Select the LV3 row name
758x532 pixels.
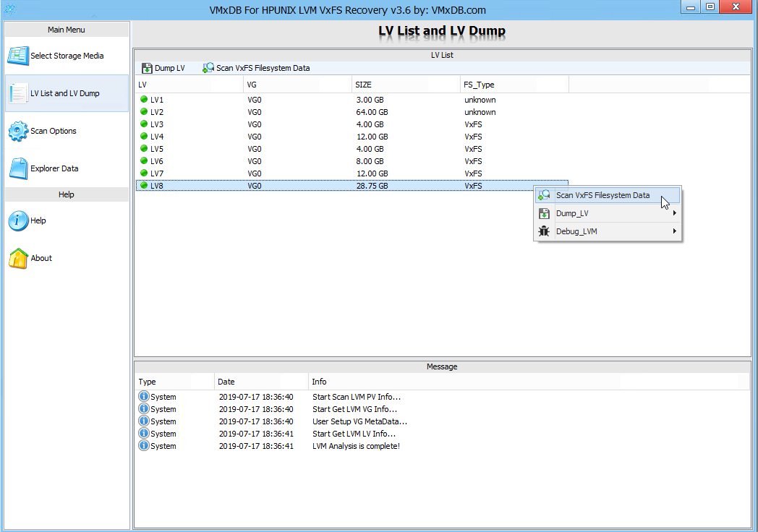[157, 124]
